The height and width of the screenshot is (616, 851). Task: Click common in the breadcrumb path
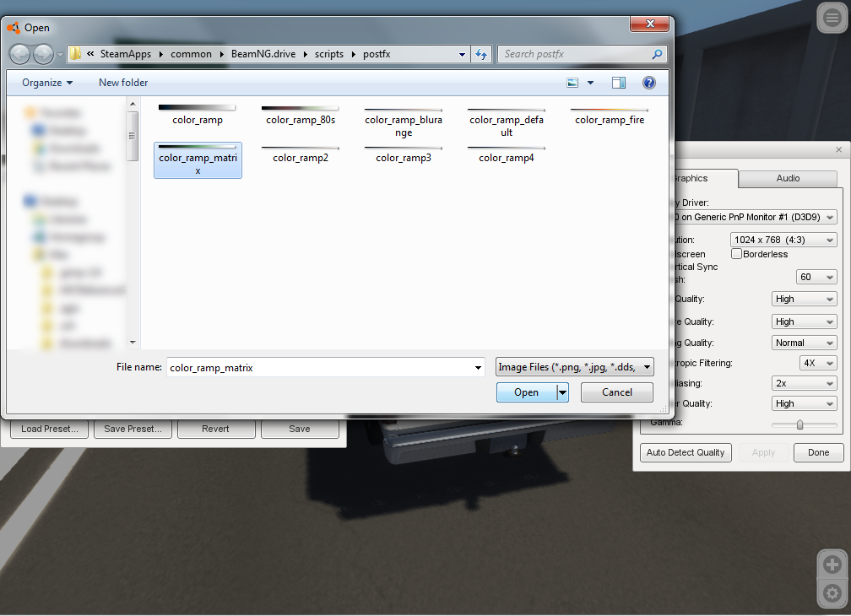191,54
